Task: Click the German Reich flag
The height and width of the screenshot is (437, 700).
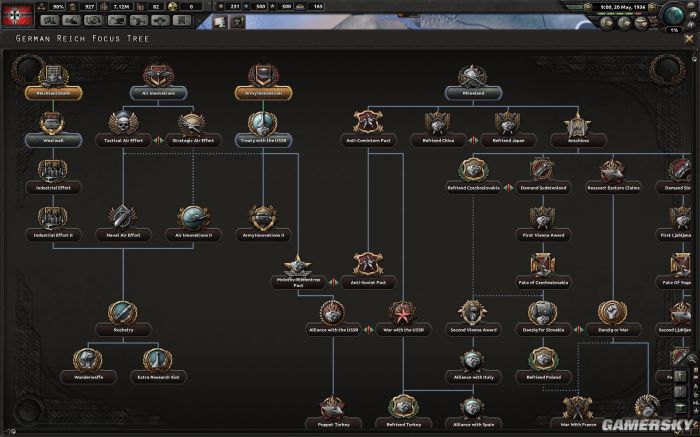Action: (x=17, y=15)
